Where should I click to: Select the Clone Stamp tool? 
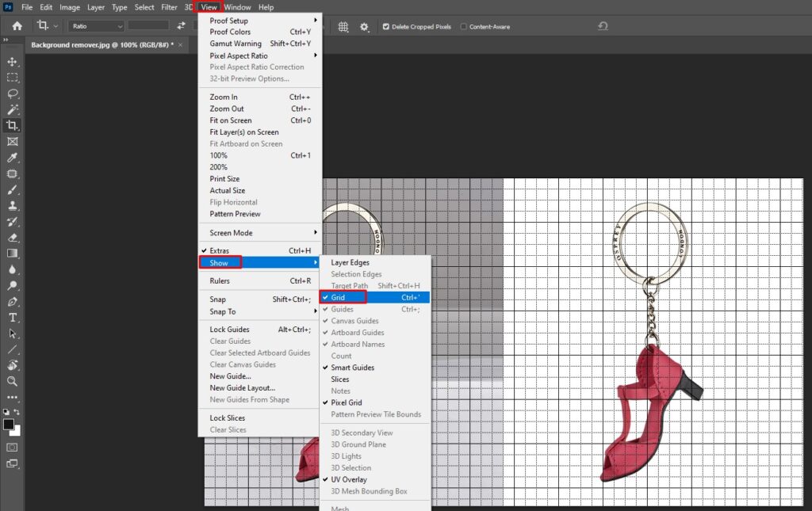tap(13, 207)
